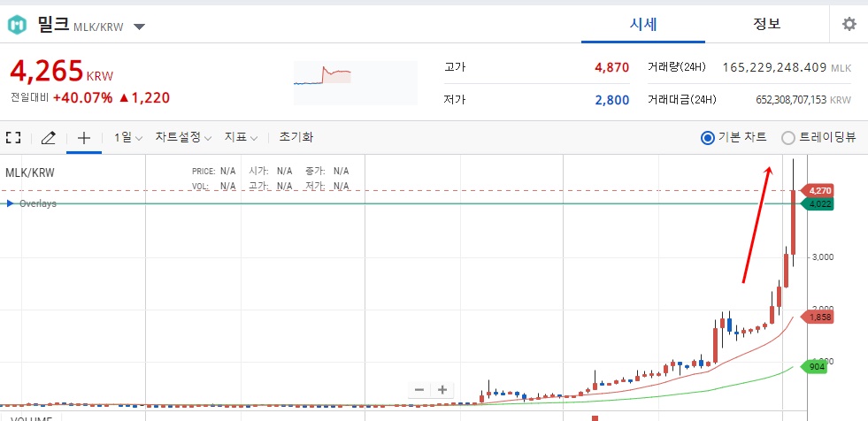Click the 거래대금(24H) label
868x421 pixels.
pyautogui.click(x=682, y=100)
